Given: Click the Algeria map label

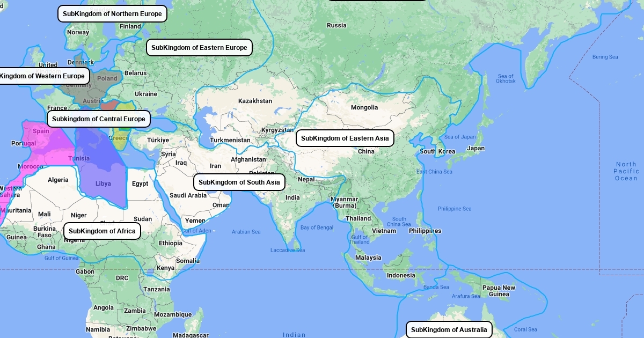Looking at the screenshot, I should 58,180.
